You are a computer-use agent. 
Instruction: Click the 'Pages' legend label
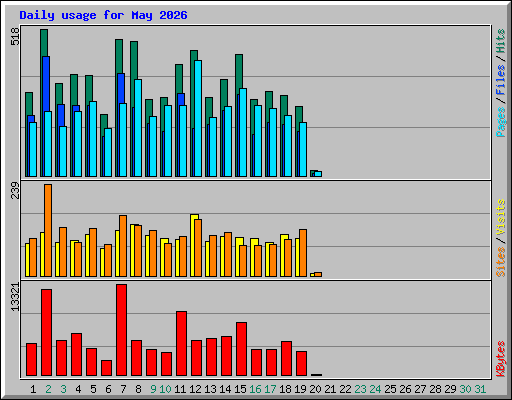501,122
